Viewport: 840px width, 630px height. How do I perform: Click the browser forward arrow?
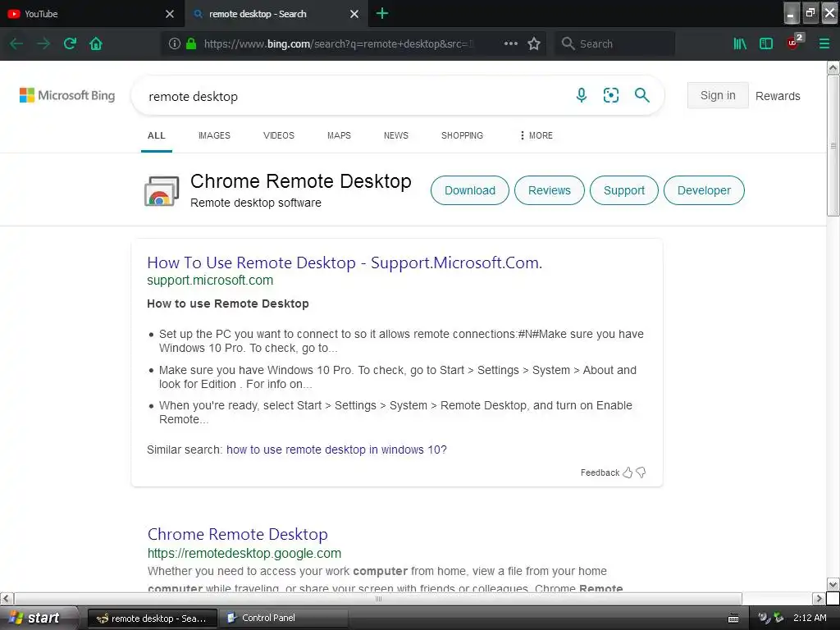(x=43, y=44)
